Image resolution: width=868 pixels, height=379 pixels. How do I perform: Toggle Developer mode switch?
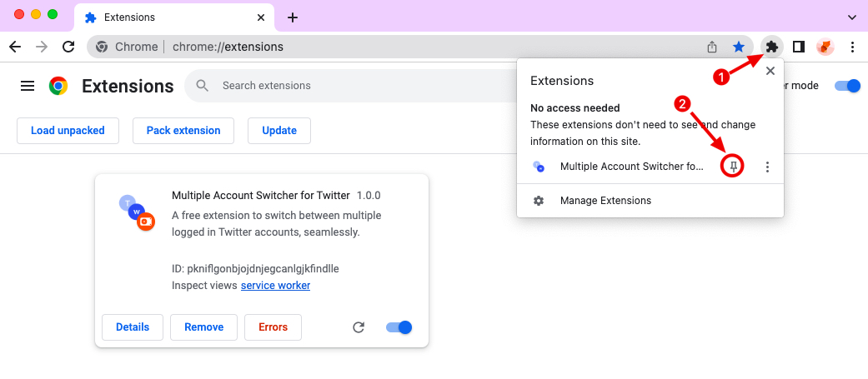pyautogui.click(x=847, y=86)
